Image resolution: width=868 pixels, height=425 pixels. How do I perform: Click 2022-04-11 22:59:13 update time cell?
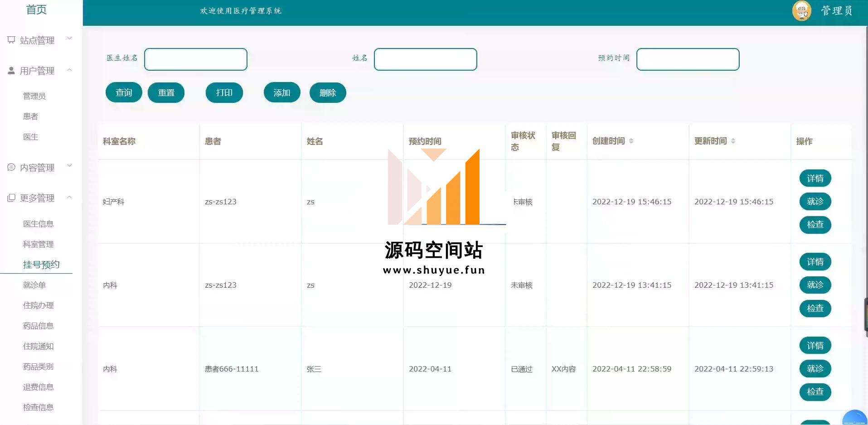point(734,369)
